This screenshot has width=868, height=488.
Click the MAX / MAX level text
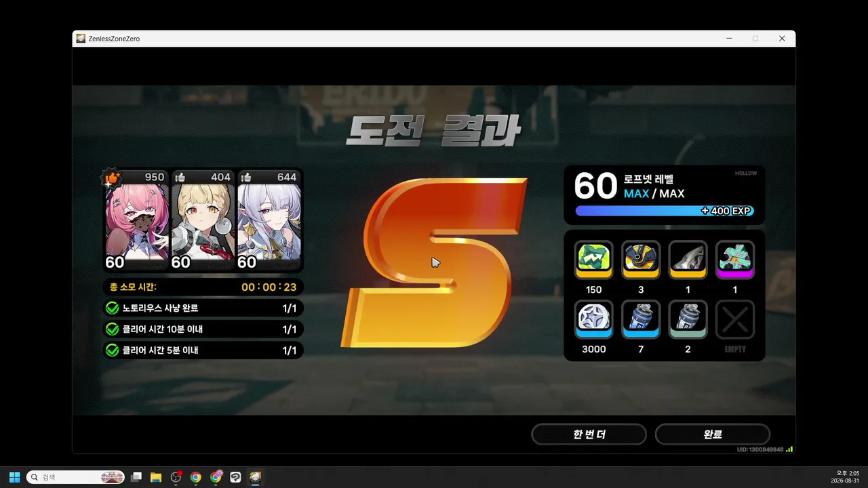(x=654, y=194)
